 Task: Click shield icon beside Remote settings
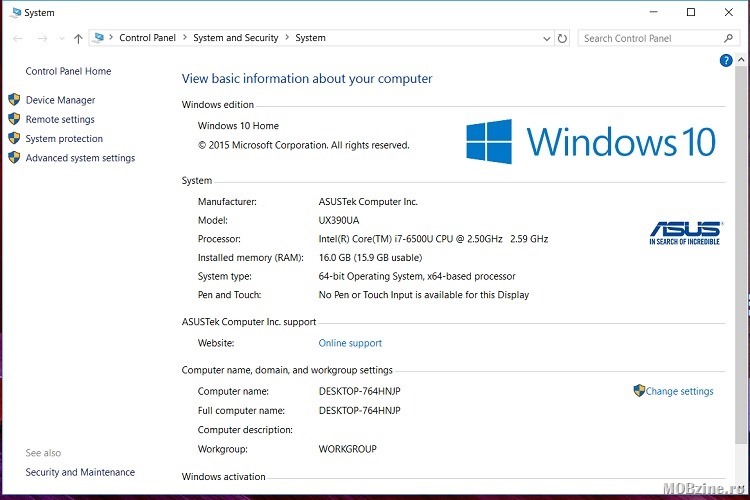(14, 119)
